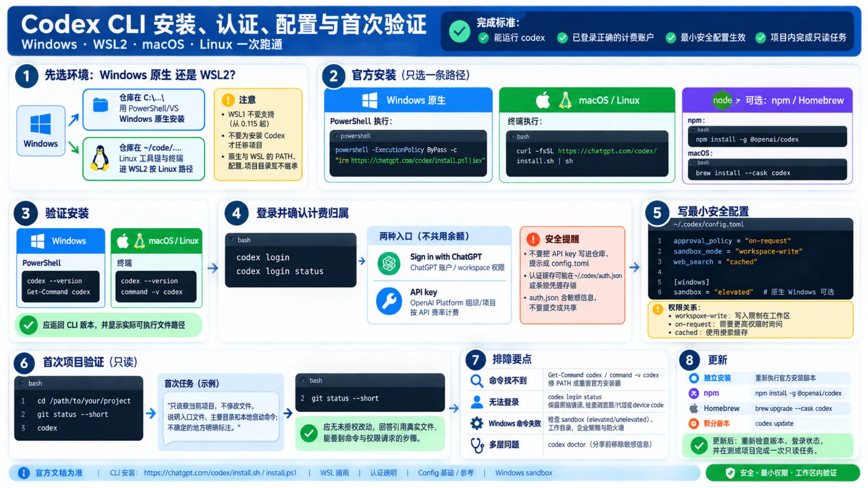Viewport: 868px width, 488px height.
Task: Click the magnifier icon beside 命令找不到
Action: click(x=477, y=381)
